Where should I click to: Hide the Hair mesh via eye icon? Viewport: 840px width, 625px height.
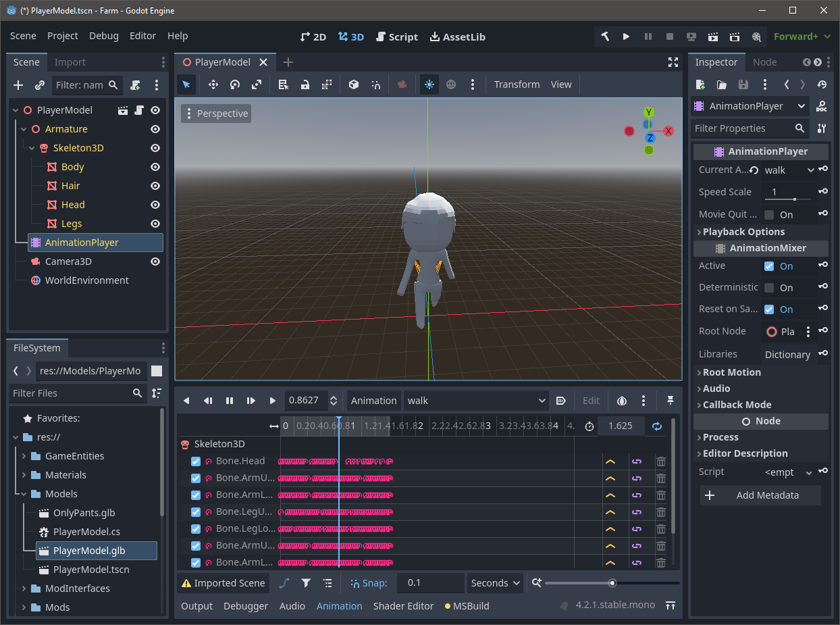click(155, 186)
